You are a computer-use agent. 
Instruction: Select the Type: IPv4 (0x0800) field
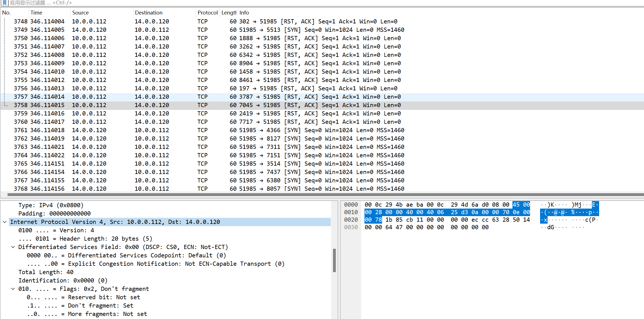[51, 205]
